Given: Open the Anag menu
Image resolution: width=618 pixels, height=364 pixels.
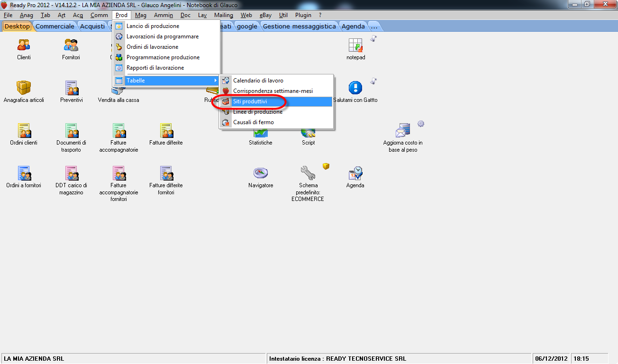Looking at the screenshot, I should [x=27, y=15].
